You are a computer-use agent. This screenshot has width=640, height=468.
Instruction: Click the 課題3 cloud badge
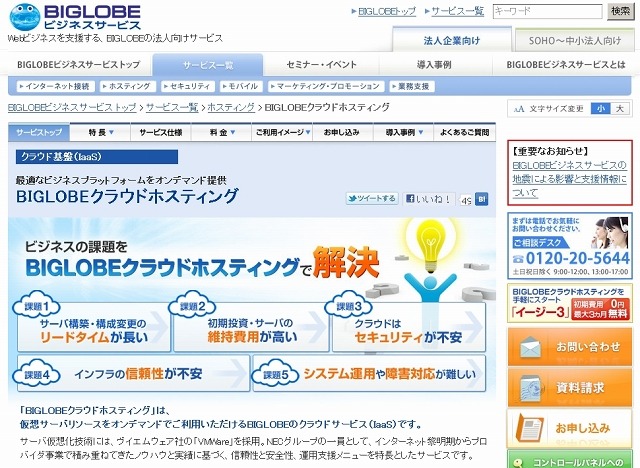tap(349, 305)
